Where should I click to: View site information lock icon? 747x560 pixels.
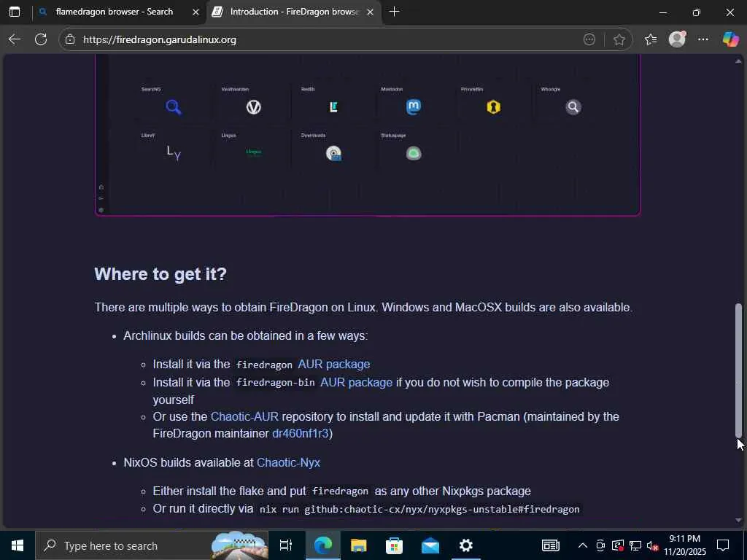pos(70,39)
